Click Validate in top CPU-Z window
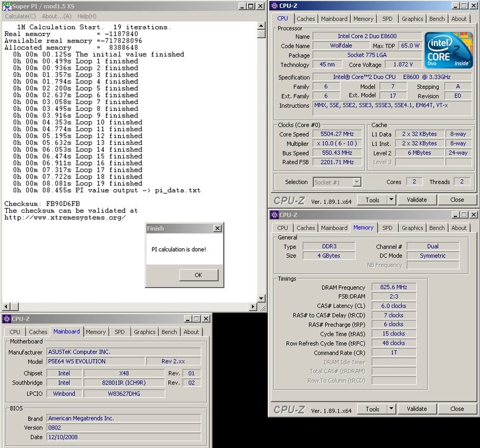The height and width of the screenshot is (448, 480). [416, 200]
